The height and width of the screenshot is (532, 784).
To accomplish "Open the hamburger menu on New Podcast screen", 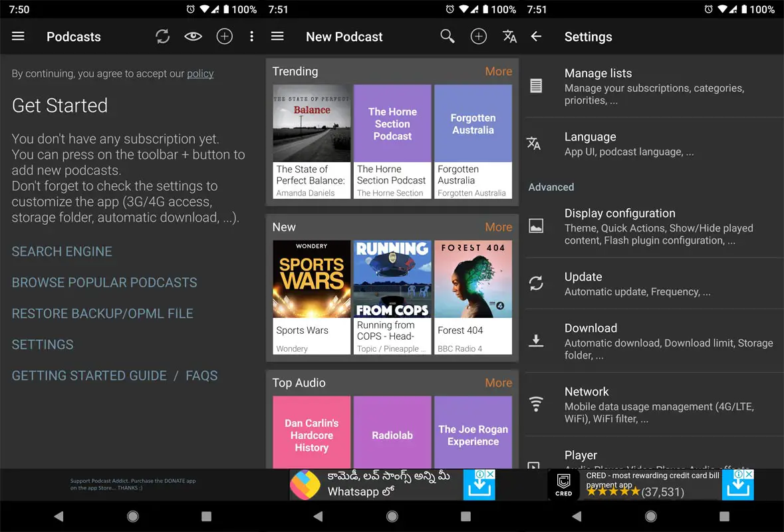I will (x=277, y=37).
